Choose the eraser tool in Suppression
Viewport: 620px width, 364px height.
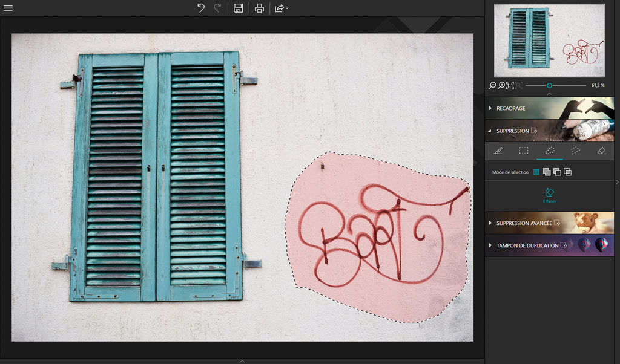(601, 151)
